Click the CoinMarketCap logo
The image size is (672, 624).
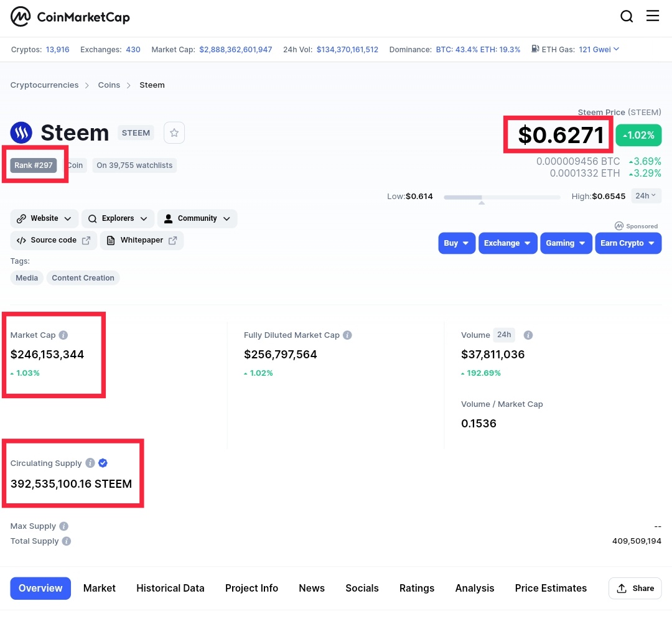[70, 17]
